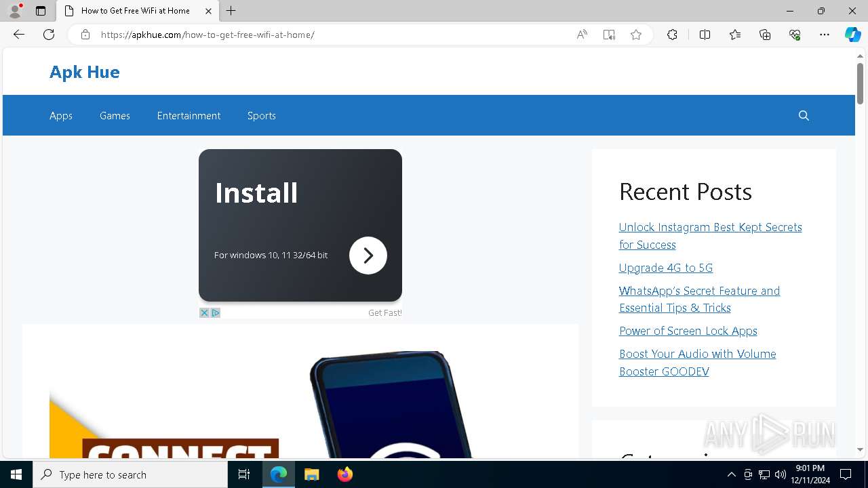Viewport: 868px width, 488px height.
Task: Open the tab actions menu icon
Action: pos(41,11)
